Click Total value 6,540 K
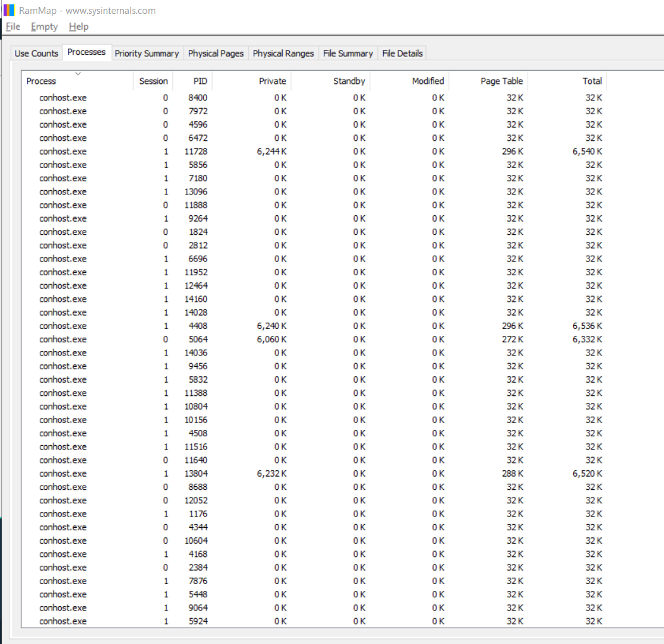 coord(588,152)
